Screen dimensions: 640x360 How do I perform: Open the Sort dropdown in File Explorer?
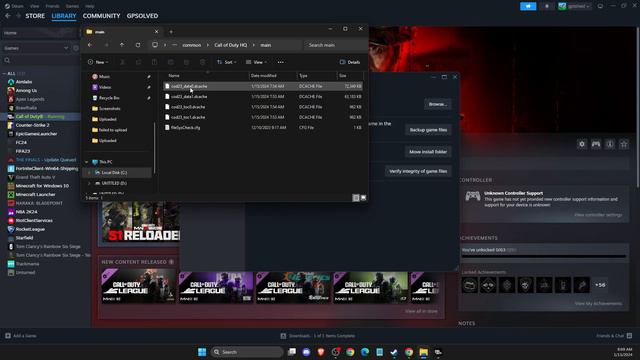click(227, 62)
